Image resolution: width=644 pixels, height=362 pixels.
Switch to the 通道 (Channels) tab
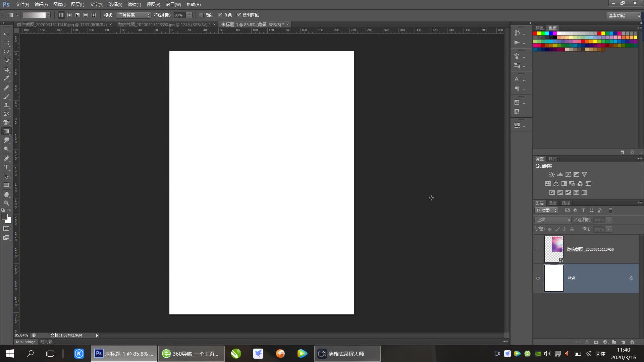pyautogui.click(x=552, y=203)
